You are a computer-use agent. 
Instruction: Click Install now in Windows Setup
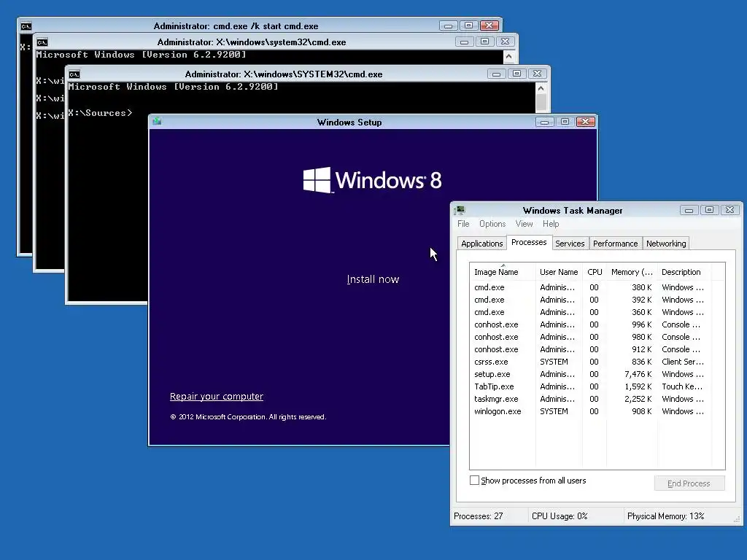(373, 279)
